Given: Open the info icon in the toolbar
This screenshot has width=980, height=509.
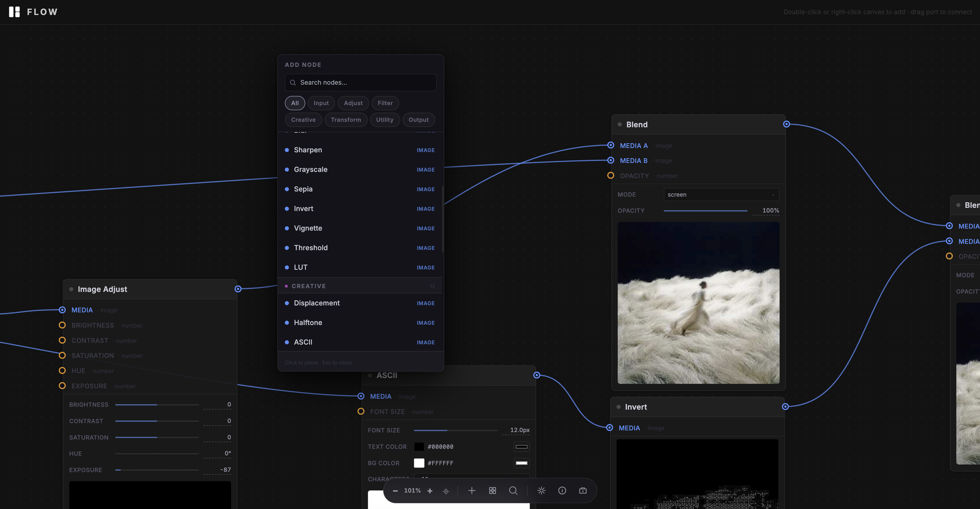Looking at the screenshot, I should pyautogui.click(x=562, y=491).
